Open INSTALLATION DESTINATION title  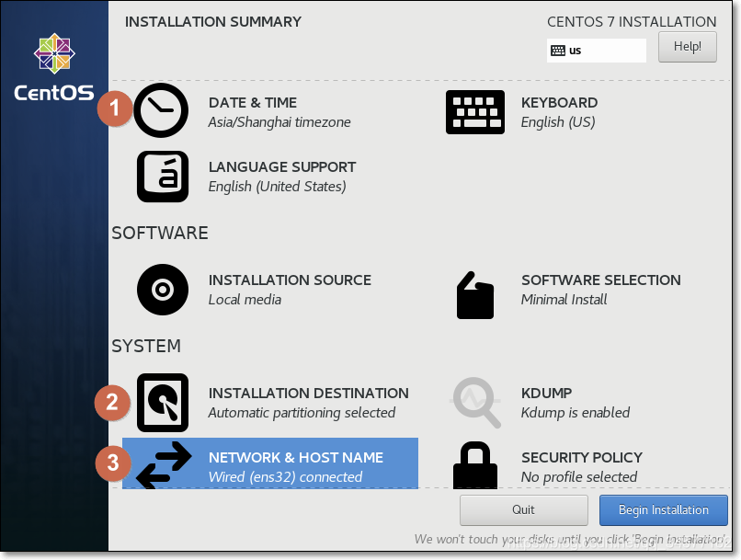[309, 393]
